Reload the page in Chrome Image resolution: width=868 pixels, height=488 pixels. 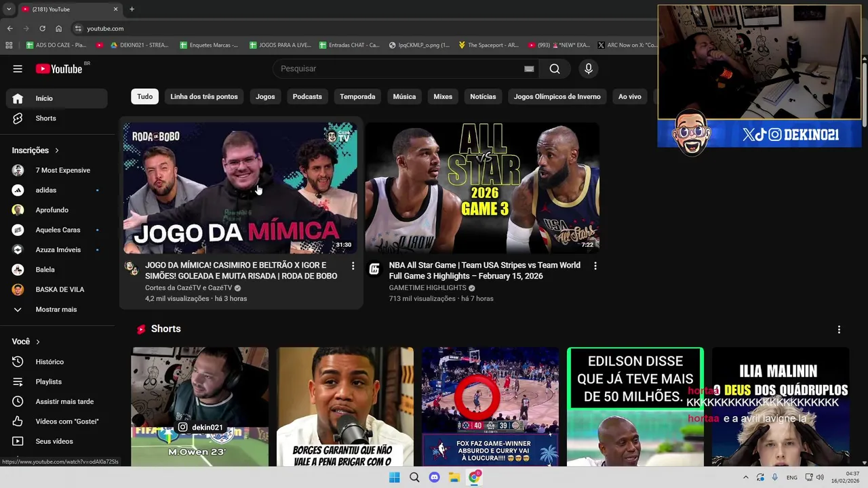[42, 28]
